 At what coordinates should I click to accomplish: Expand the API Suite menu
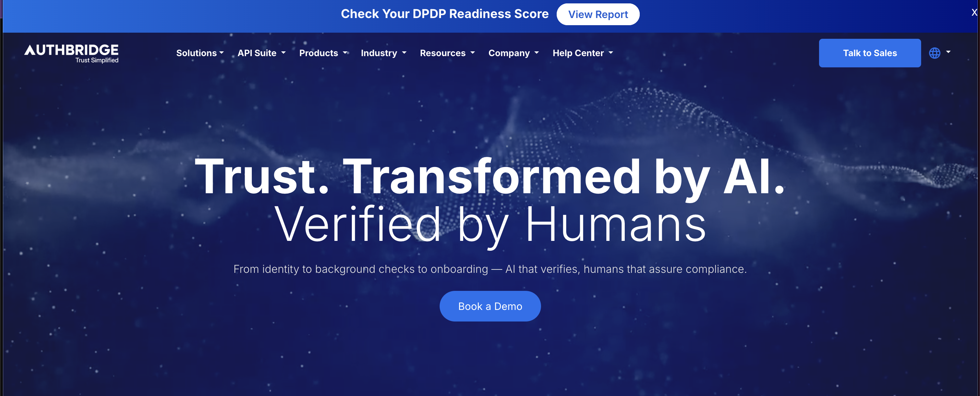point(261,53)
